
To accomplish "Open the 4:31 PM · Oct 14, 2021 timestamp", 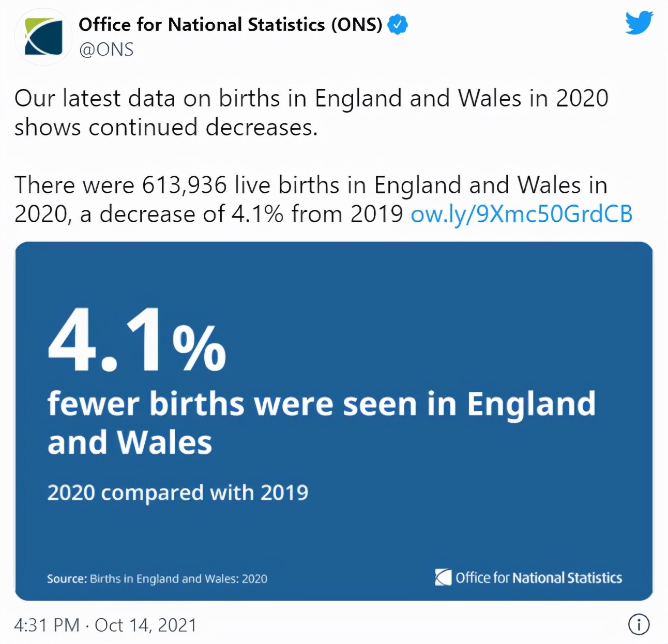I will tap(105, 625).
